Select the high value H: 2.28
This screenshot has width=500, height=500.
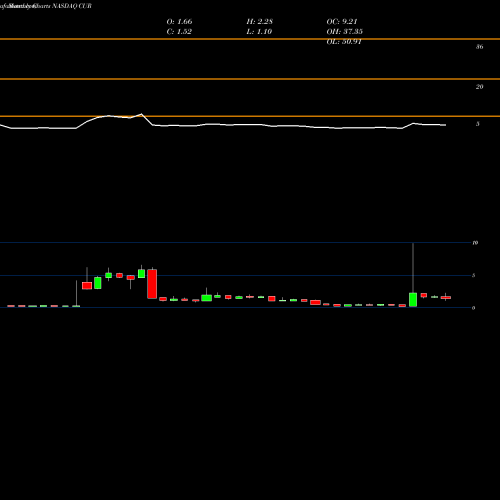(x=260, y=22)
